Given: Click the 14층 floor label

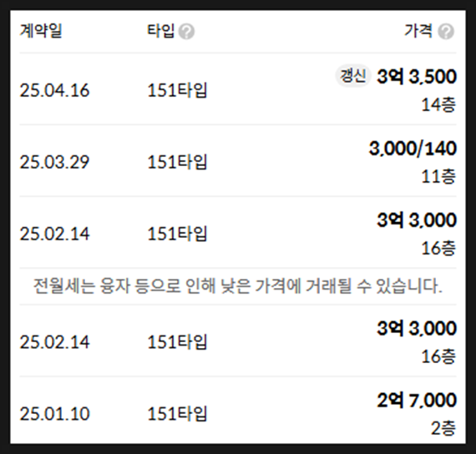Looking at the screenshot, I should (x=438, y=104).
